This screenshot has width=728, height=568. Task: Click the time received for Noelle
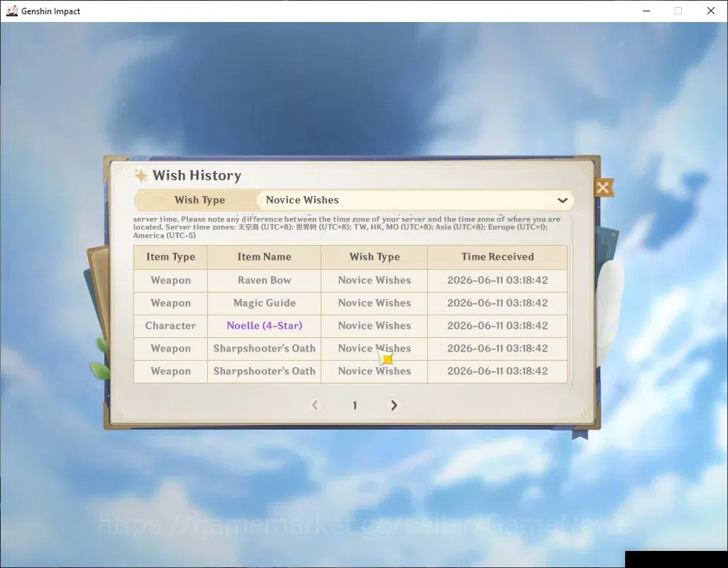pos(497,326)
